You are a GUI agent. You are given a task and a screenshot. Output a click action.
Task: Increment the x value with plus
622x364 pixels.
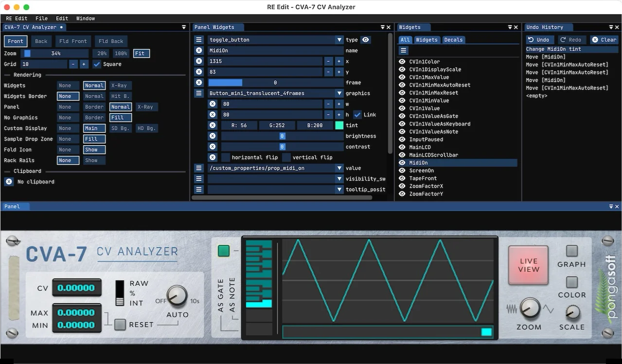coord(339,61)
